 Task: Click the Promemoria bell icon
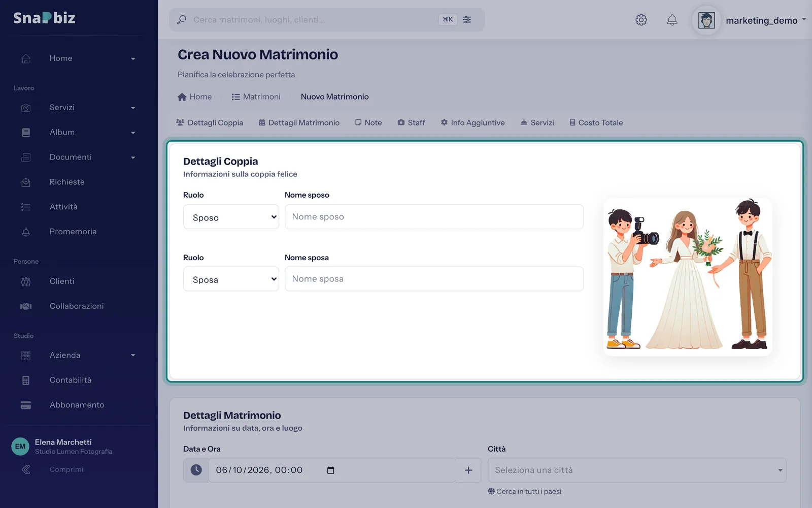click(x=26, y=232)
